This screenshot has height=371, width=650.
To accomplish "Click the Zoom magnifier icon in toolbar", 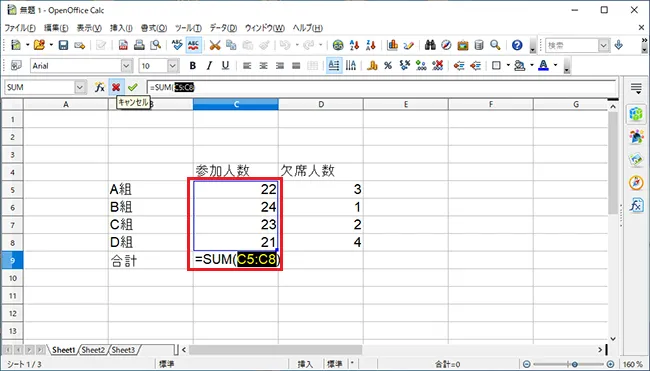I will (x=495, y=45).
